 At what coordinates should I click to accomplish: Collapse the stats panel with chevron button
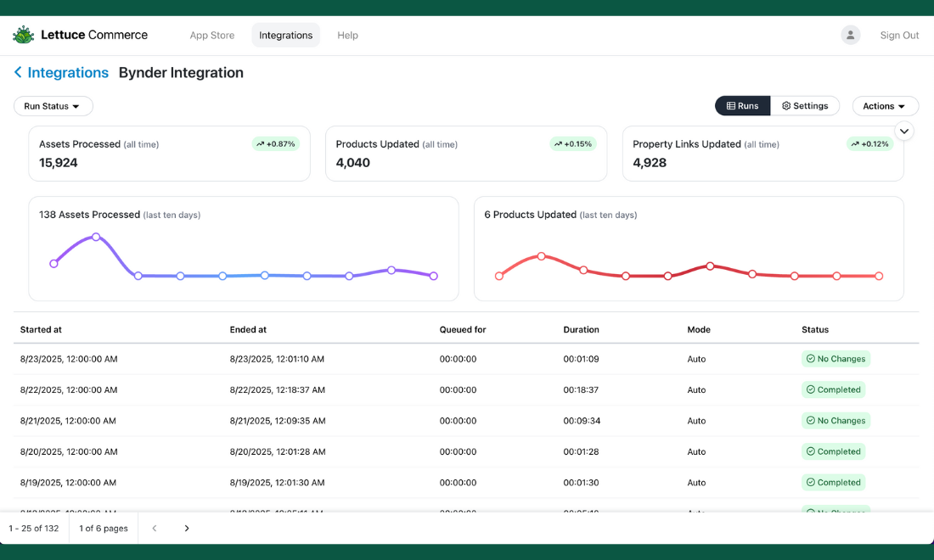click(904, 132)
